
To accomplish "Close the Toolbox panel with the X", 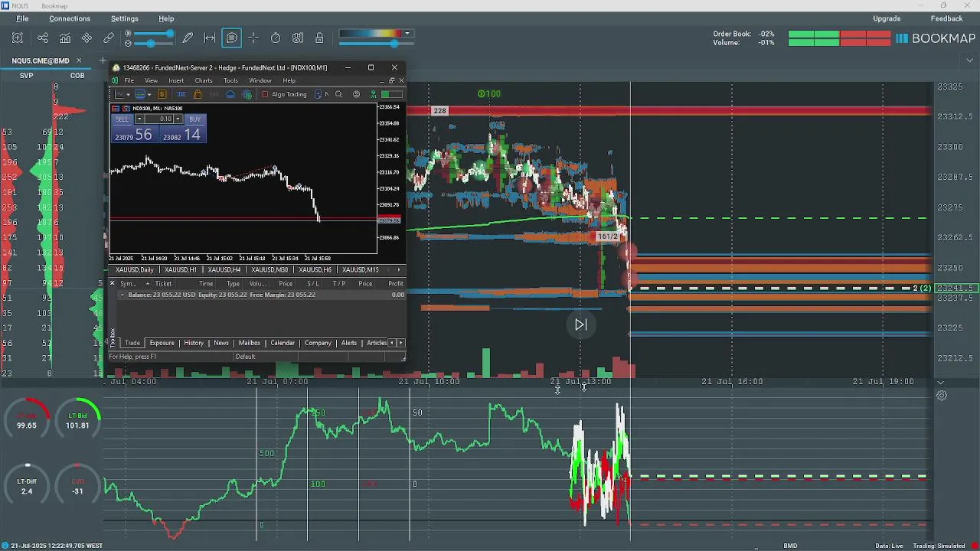I will (x=113, y=283).
